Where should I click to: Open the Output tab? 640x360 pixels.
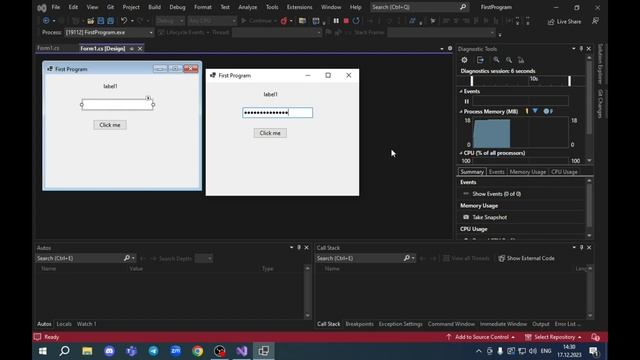coord(541,324)
